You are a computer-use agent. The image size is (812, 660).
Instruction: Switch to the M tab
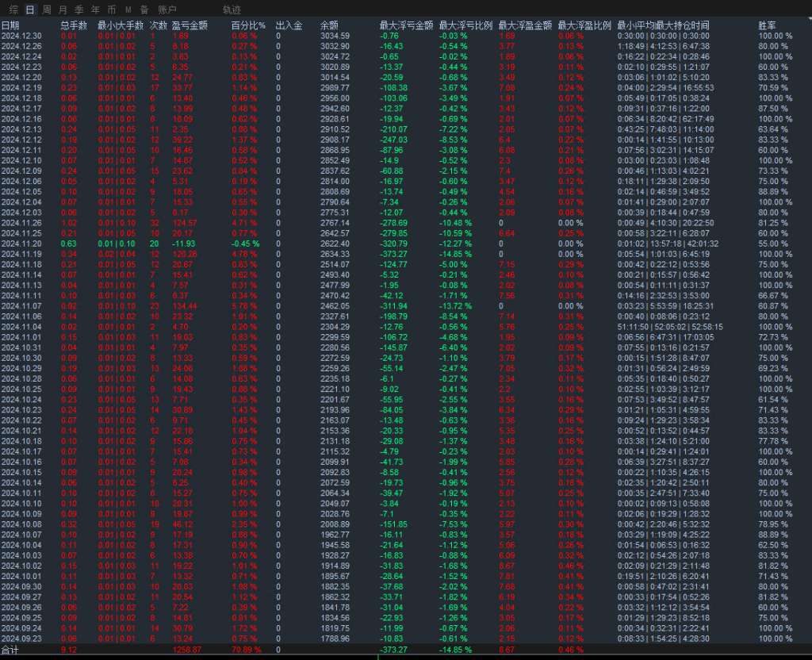[x=128, y=10]
